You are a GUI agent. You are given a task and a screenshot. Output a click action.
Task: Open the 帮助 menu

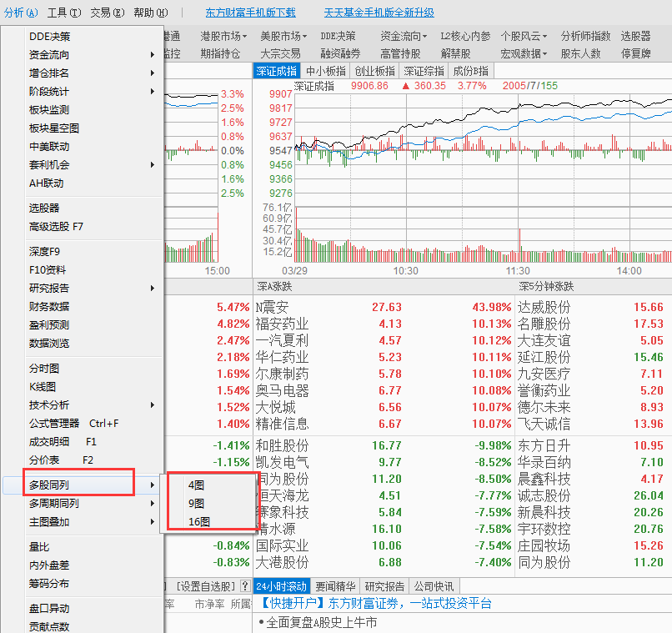150,13
